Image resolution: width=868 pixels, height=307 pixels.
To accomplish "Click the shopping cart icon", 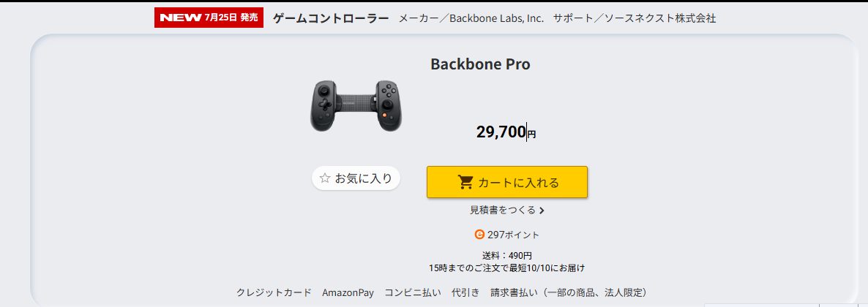I will (465, 182).
